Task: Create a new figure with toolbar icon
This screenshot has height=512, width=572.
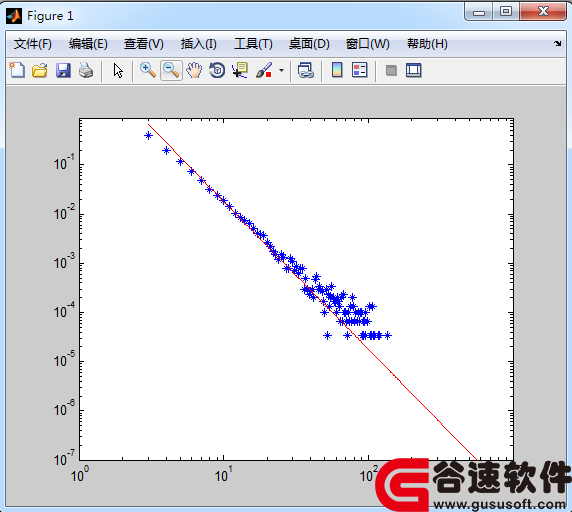Action: (17, 70)
